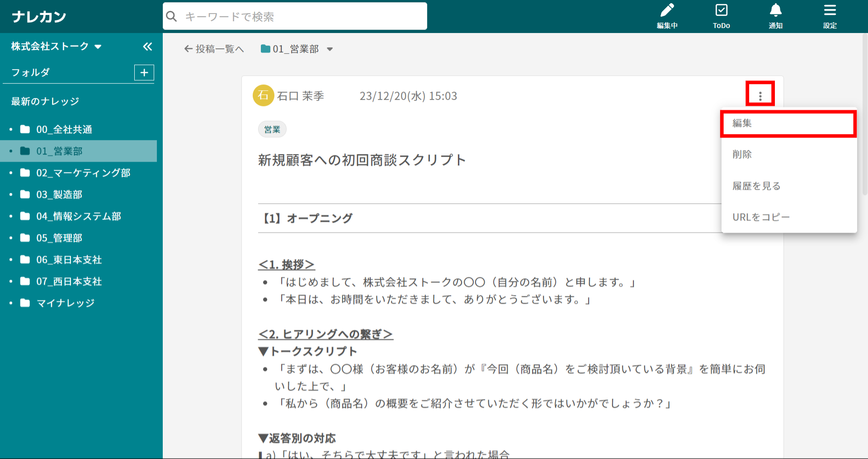Image resolution: width=868 pixels, height=459 pixels.
Task: Click the 営業 tag chip
Action: pyautogui.click(x=272, y=130)
